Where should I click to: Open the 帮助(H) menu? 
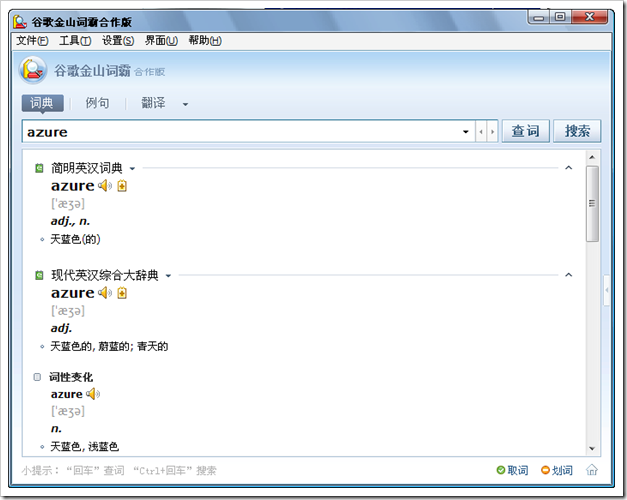[205, 40]
